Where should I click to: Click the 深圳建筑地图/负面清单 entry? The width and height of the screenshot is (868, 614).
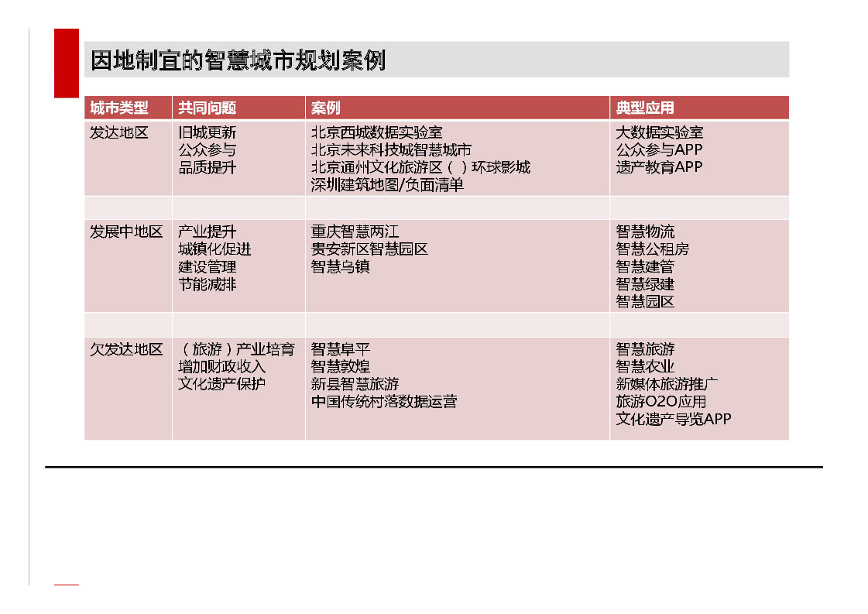(x=387, y=184)
